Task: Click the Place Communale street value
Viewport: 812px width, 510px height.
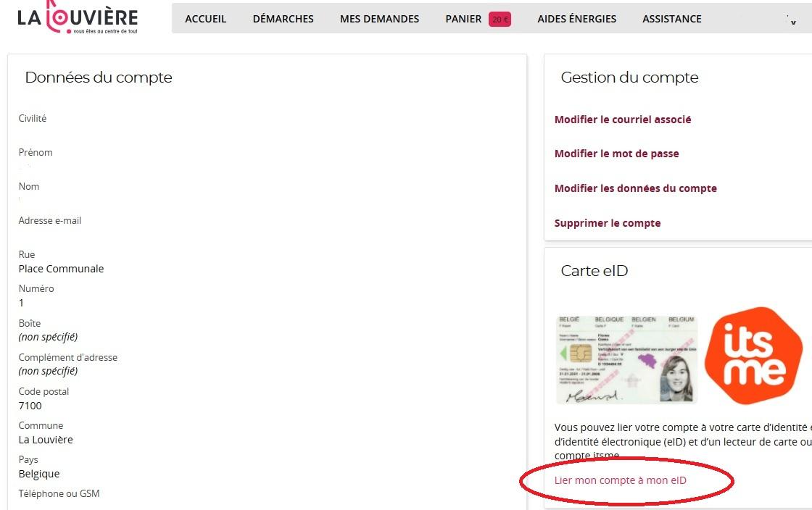Action: [x=61, y=269]
